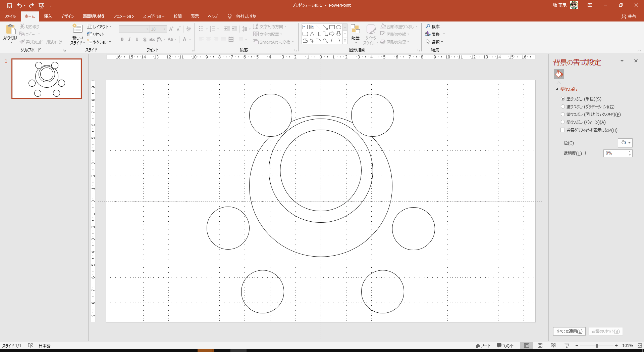644x352 pixels.
Task: Select 塗りつぶし (単色) radio option
Action: 563,99
